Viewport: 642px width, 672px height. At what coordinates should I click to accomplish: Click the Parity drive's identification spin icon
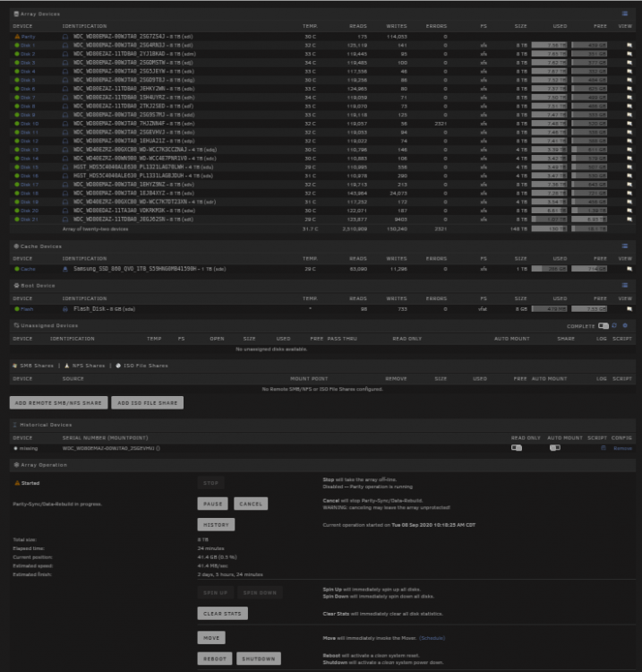[x=65, y=37]
